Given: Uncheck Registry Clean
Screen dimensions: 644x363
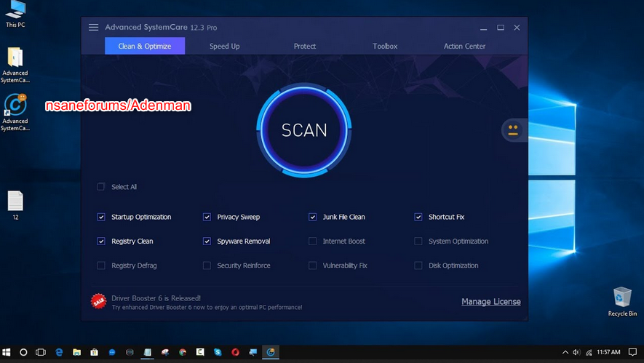Looking at the screenshot, I should click(x=101, y=241).
